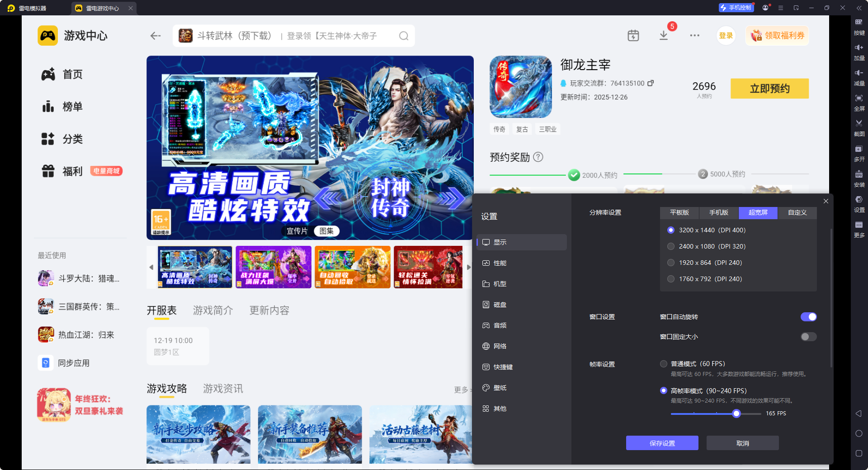The width and height of the screenshot is (868, 470).
Task: Click the 取消 button
Action: 743,443
